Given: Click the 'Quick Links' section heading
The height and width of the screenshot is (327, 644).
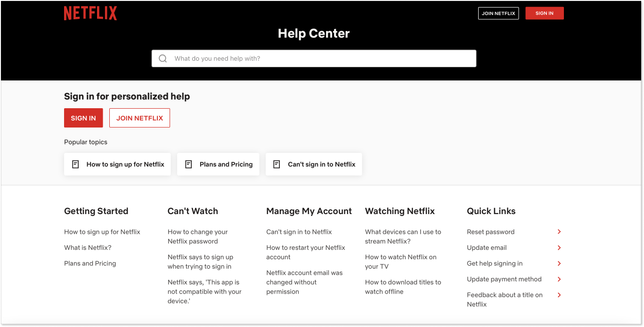Looking at the screenshot, I should click(491, 211).
